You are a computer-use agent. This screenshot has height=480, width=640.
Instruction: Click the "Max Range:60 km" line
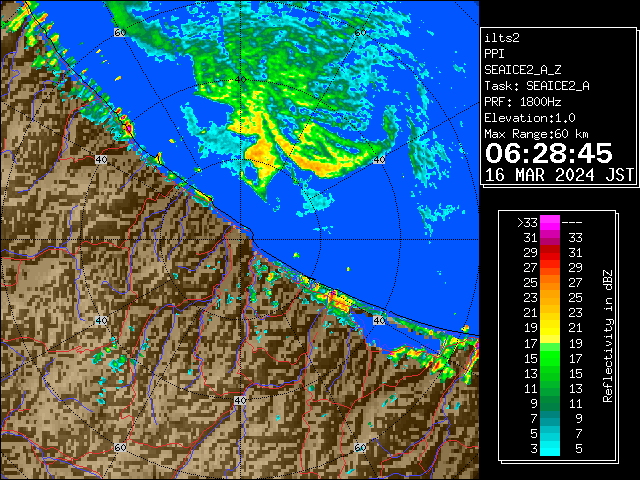tap(536, 134)
